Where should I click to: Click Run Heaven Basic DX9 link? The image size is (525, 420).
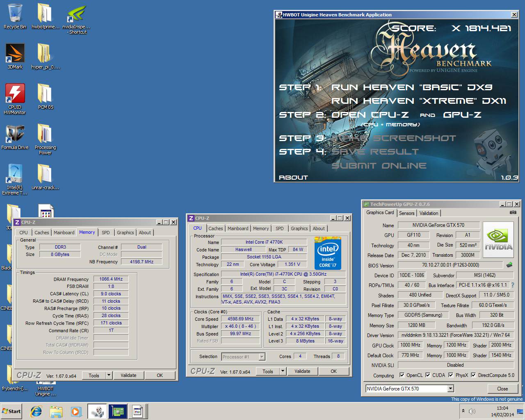tap(412, 87)
